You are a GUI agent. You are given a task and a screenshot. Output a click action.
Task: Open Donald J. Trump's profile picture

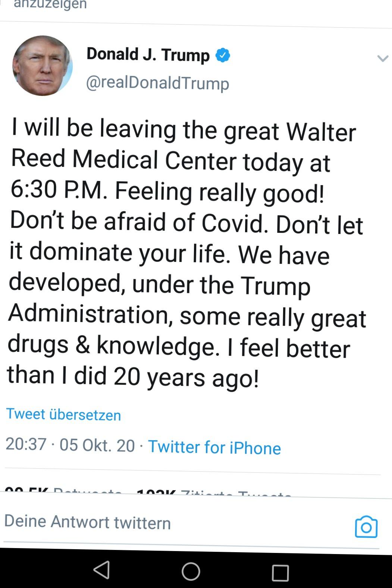click(x=42, y=66)
